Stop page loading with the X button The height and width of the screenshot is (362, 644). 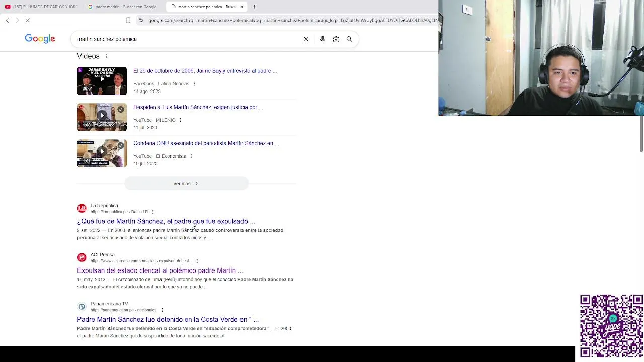28,20
